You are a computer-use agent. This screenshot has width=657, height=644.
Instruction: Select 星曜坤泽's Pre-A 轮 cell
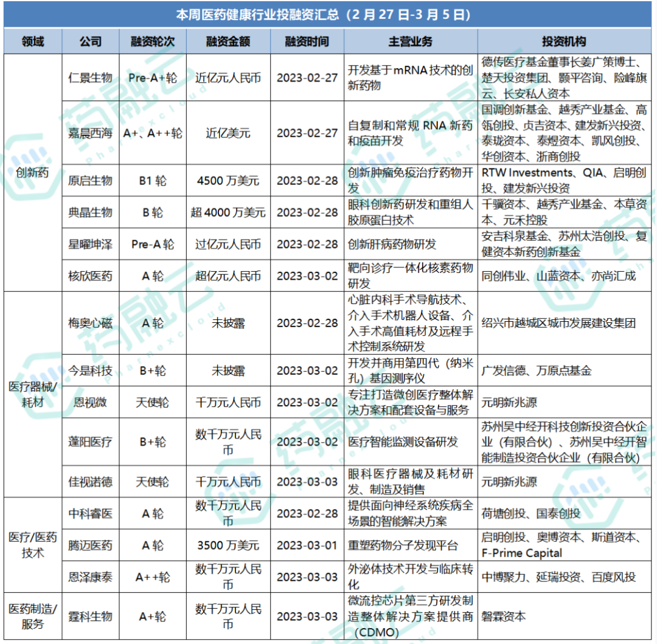point(153,244)
